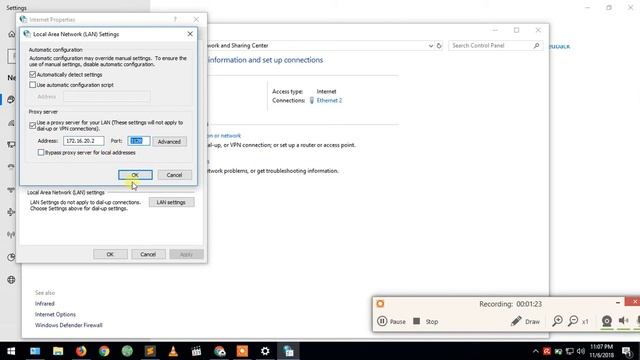This screenshot has height=360, width=640.
Task: Cancel the LAN Settings dialog
Action: (x=174, y=175)
